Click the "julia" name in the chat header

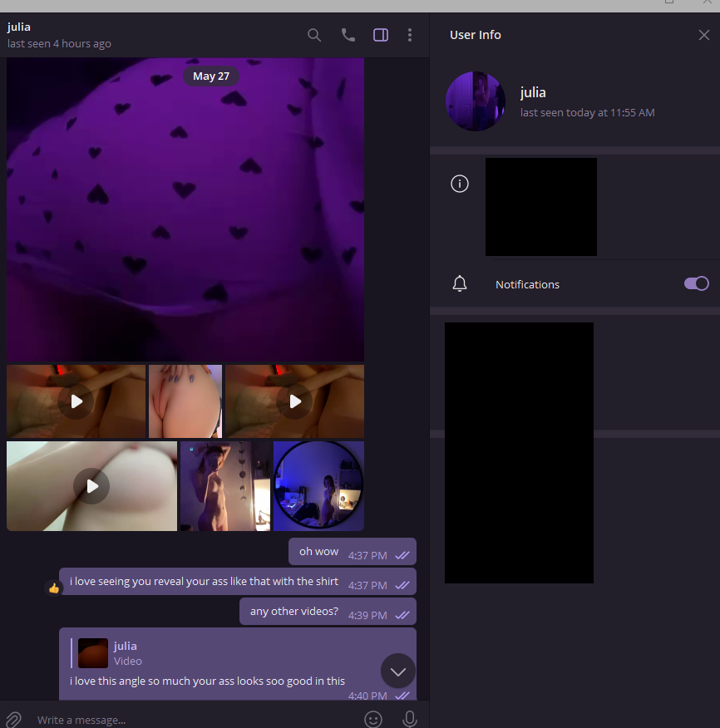pyautogui.click(x=19, y=27)
